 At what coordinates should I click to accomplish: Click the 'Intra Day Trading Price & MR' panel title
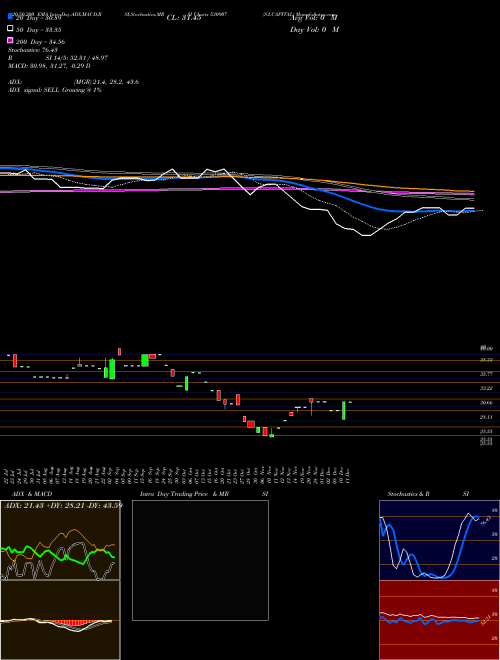[x=184, y=494]
